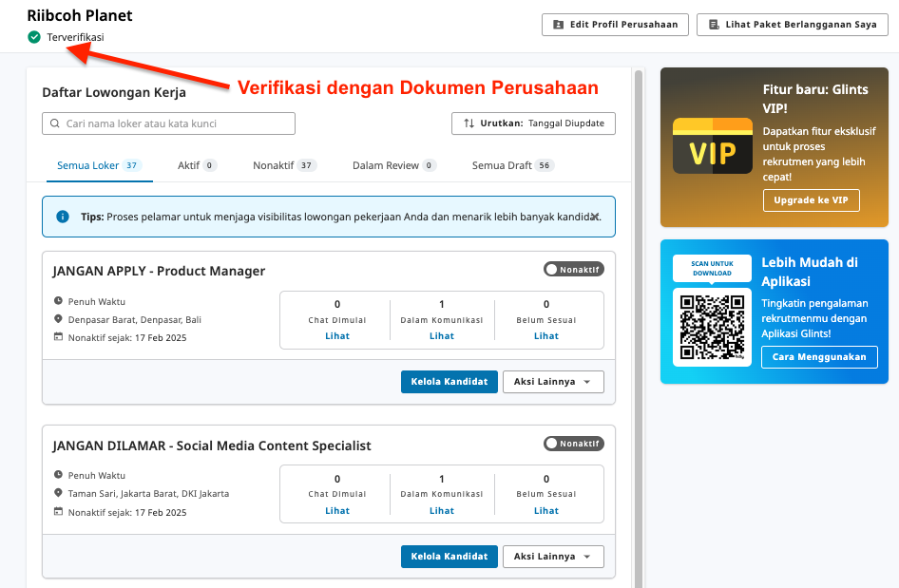Expand Aksi Lainnya for Social Media Content Specialist
The width and height of the screenshot is (899, 588).
553,557
